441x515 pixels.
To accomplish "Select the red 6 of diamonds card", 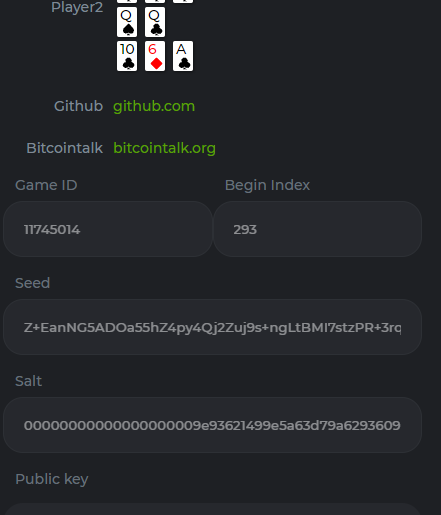I will click(x=155, y=56).
